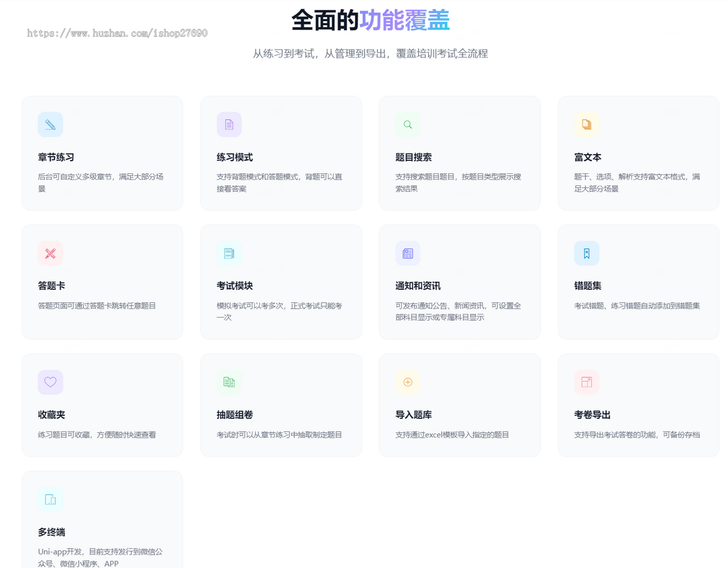Select the 通知和资讯 card title

point(418,286)
